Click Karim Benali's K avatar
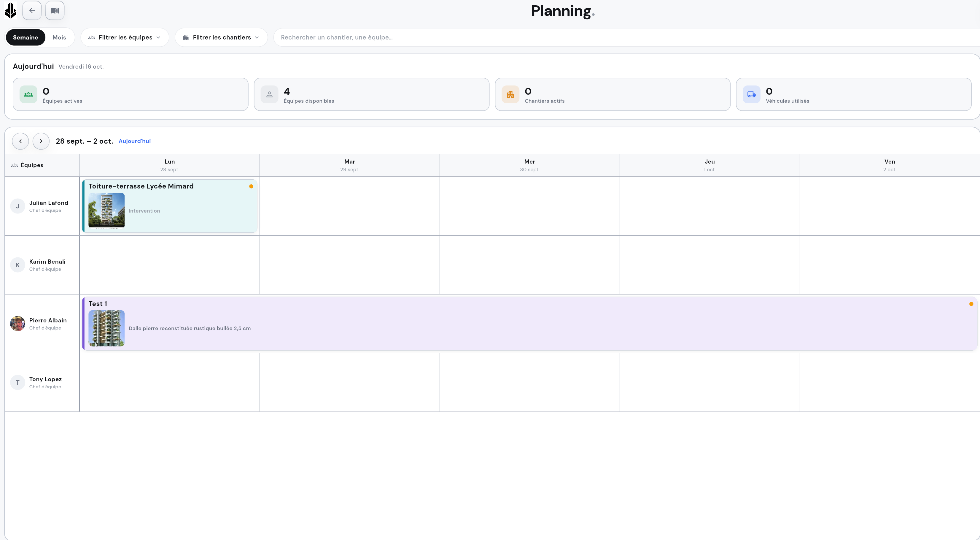Screen dimensions: 980x540 pyautogui.click(x=17, y=265)
